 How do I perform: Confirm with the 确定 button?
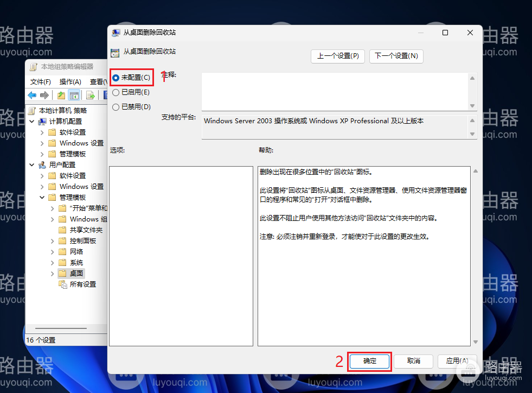369,361
